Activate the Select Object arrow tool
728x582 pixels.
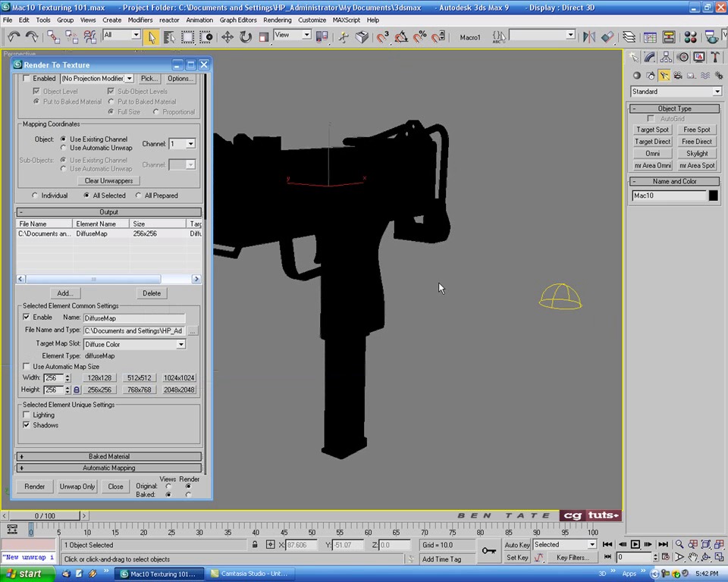(x=152, y=37)
